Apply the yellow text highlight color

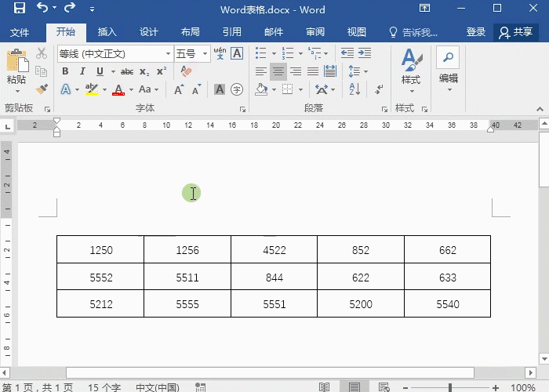coord(92,89)
